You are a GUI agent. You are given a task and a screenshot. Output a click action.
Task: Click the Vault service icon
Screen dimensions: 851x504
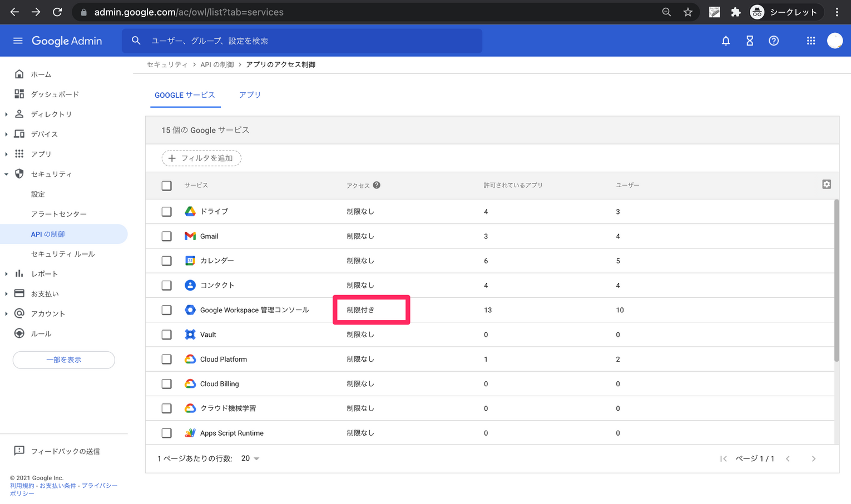[x=190, y=335]
